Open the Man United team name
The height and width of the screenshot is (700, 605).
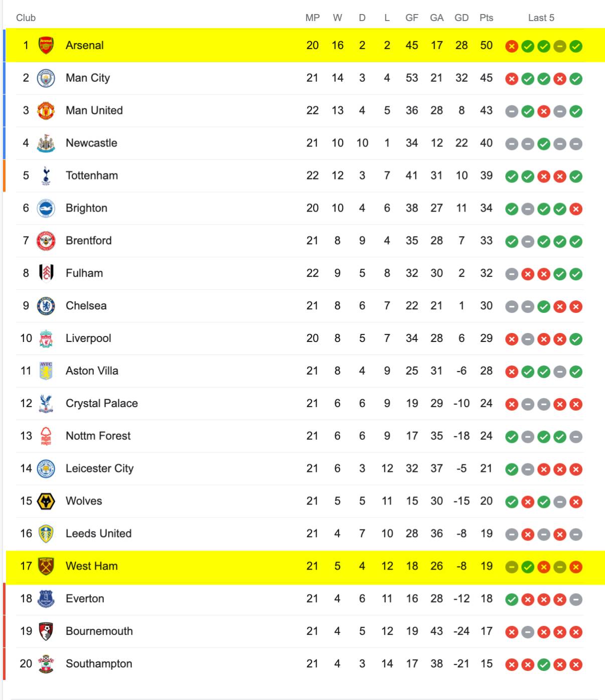point(94,110)
